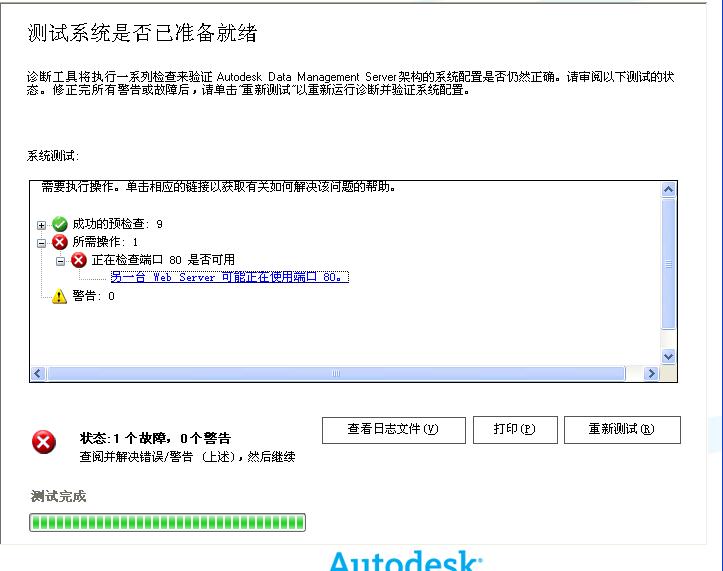723x571 pixels.
Task: Click the red error icon beside 所需操作
Action: [60, 242]
